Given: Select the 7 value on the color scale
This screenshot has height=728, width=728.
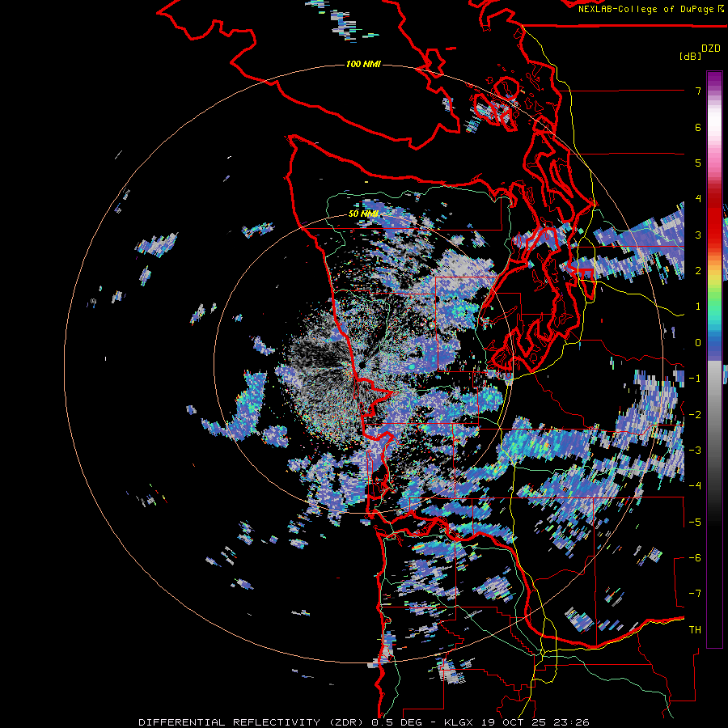Looking at the screenshot, I should coord(698,91).
